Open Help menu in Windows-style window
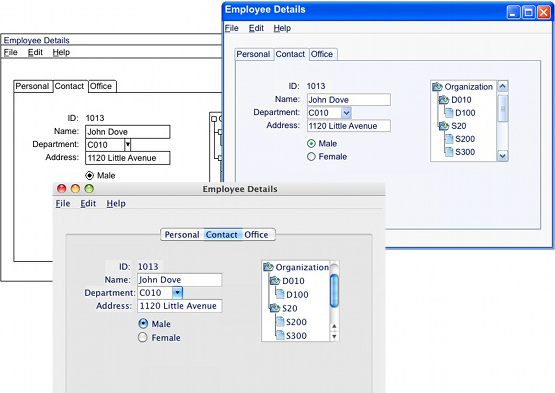This screenshot has height=393, width=555. [282, 28]
